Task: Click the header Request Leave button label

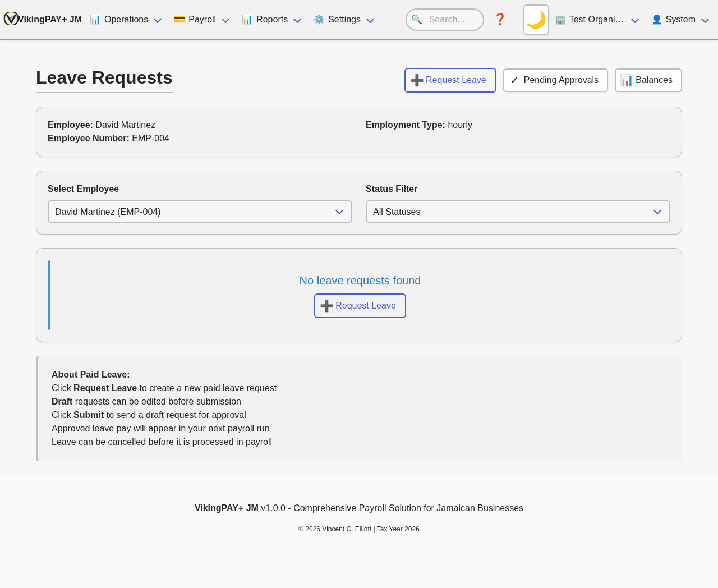Action: click(455, 80)
